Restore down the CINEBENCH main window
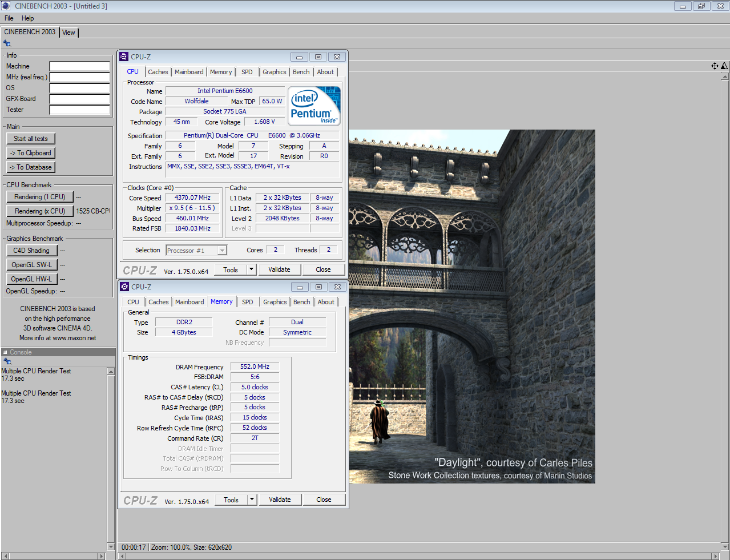Viewport: 730px width, 560px height. (701, 6)
